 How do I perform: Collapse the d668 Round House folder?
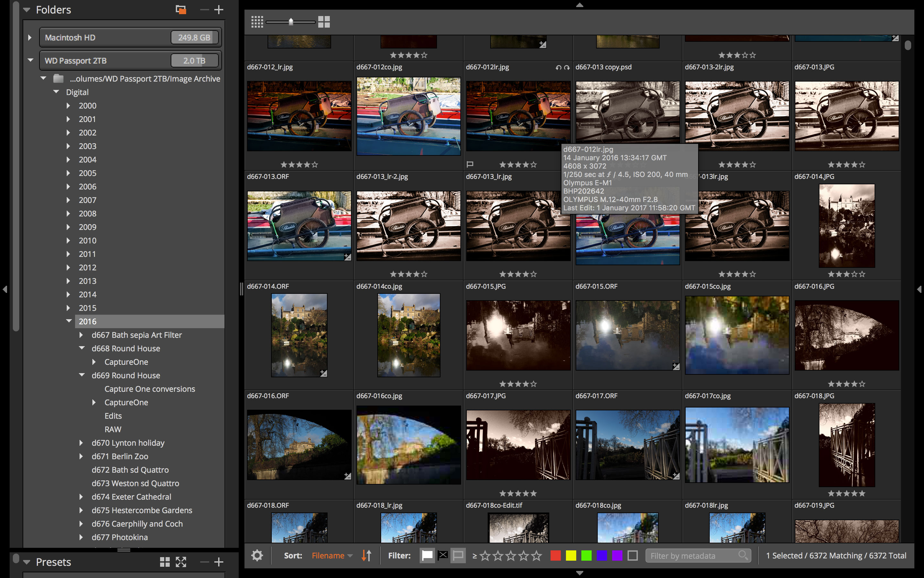point(82,348)
